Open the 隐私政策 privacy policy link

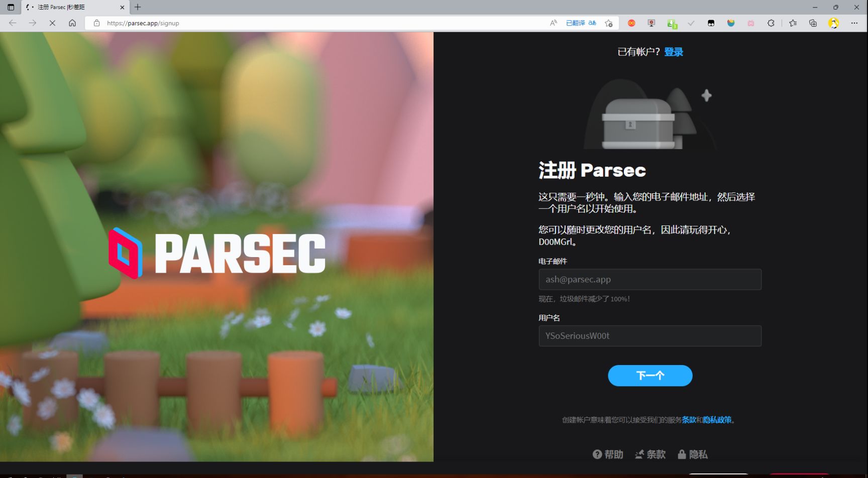pyautogui.click(x=717, y=420)
